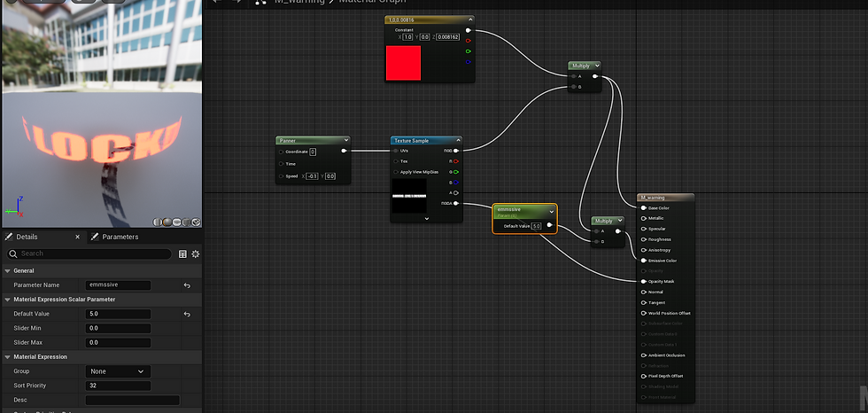Click the Emissive Color pin on M_warning
The width and height of the screenshot is (868, 413).
coord(643,261)
